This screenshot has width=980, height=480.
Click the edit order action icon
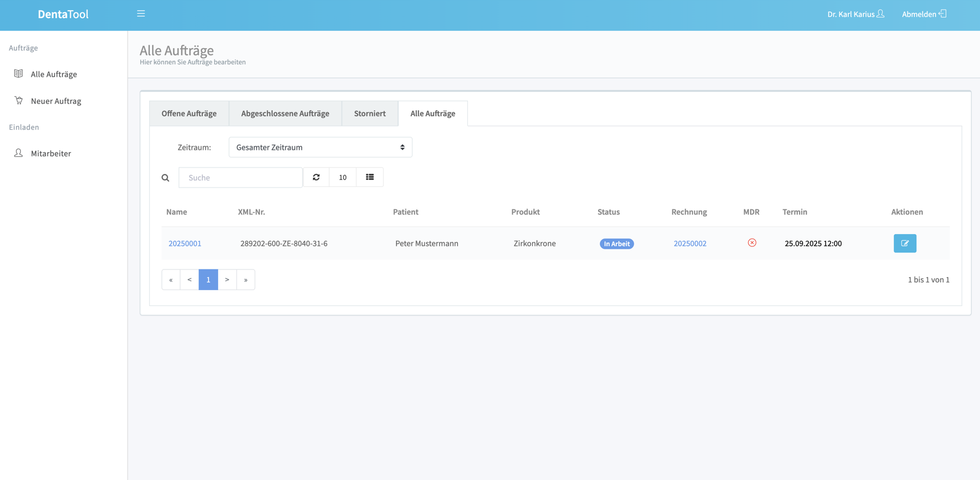pos(905,244)
